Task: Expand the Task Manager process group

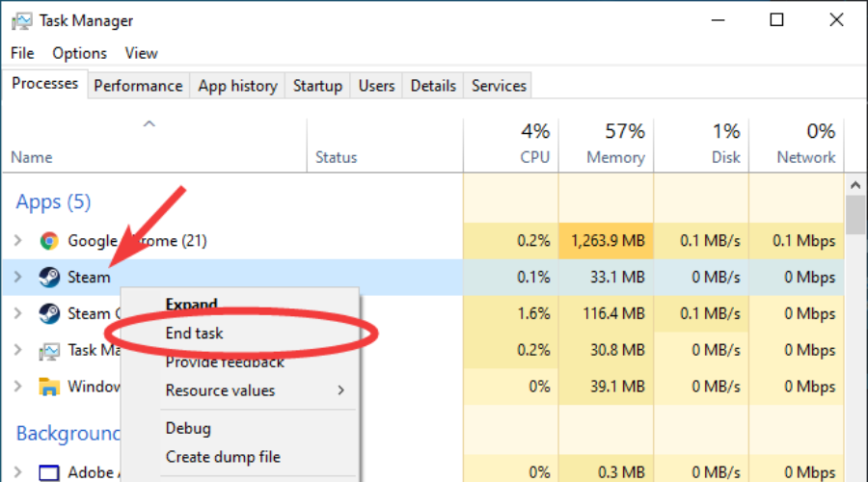Action: (17, 351)
